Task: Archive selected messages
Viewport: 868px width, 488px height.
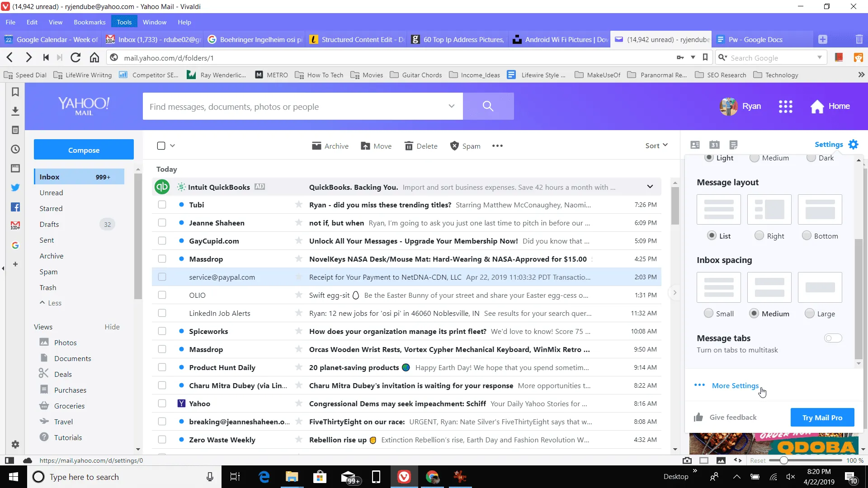Action: pyautogui.click(x=330, y=146)
